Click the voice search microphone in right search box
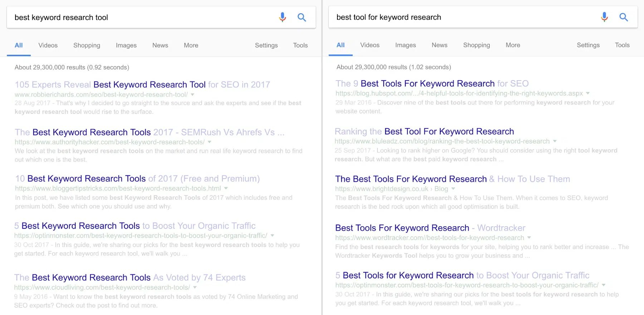 (604, 17)
